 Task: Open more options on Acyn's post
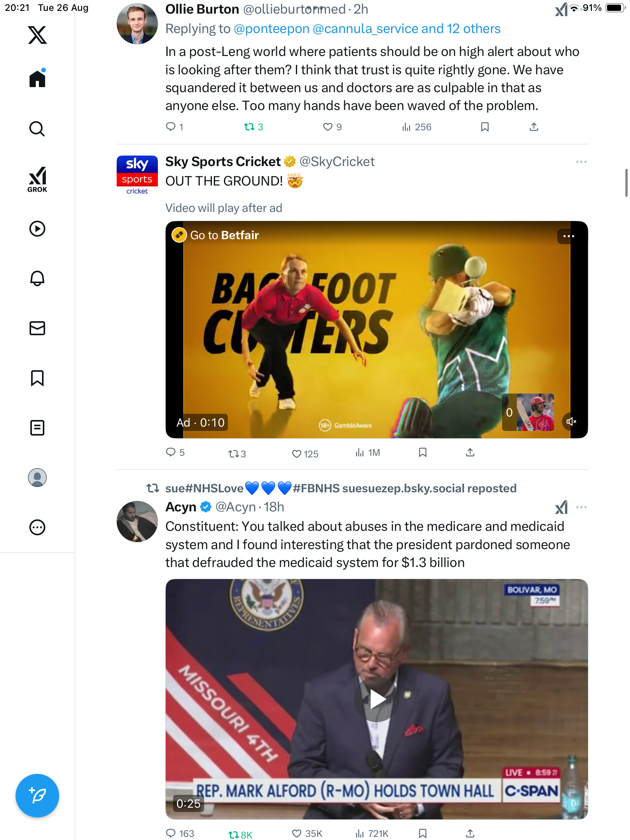581,507
